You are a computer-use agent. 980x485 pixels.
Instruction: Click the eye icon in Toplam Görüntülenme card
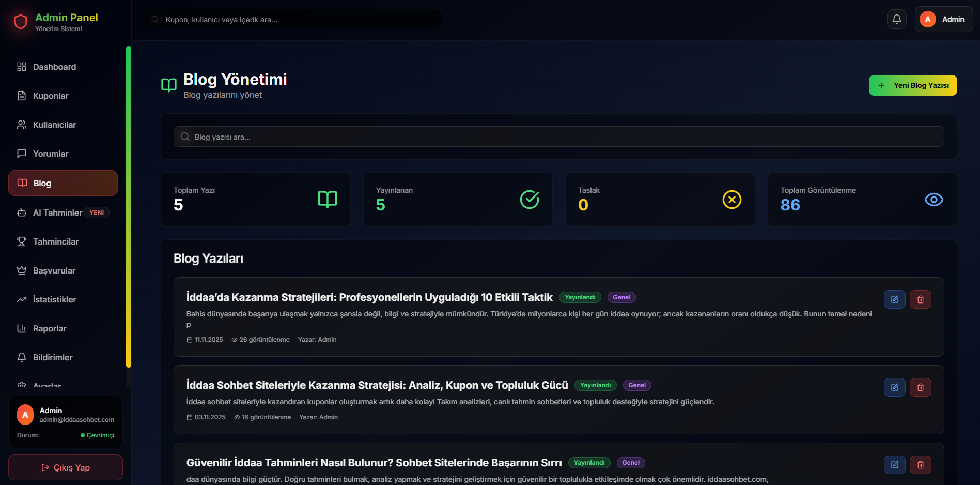point(934,200)
